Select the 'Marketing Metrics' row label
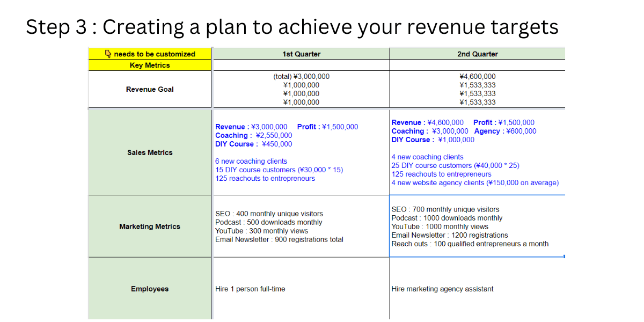The width and height of the screenshot is (644, 322). 150,227
